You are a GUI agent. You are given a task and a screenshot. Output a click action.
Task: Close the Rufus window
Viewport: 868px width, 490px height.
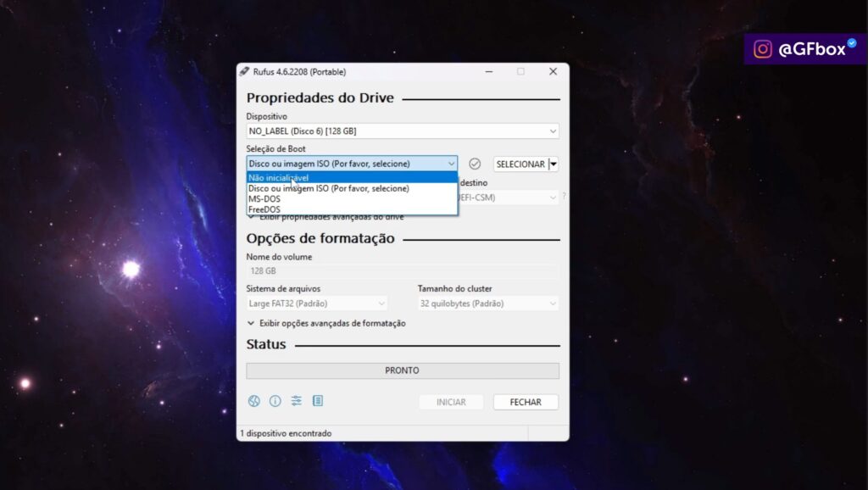(x=553, y=71)
